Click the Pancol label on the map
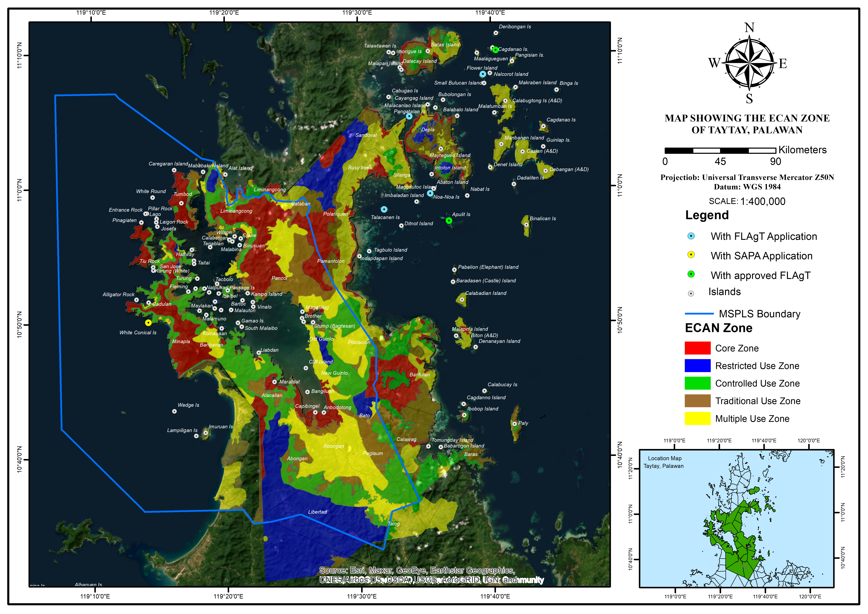 coord(279,278)
